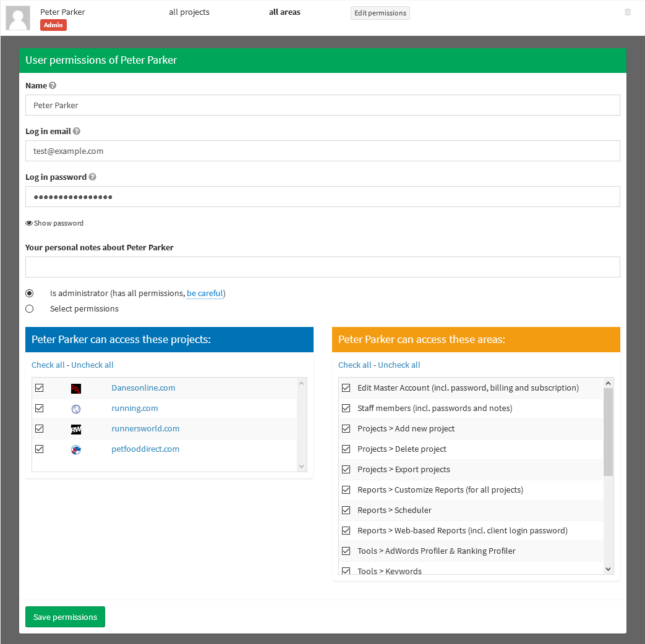Click the runnersworld.com RW favicon
This screenshot has height=644, width=645.
click(x=75, y=429)
